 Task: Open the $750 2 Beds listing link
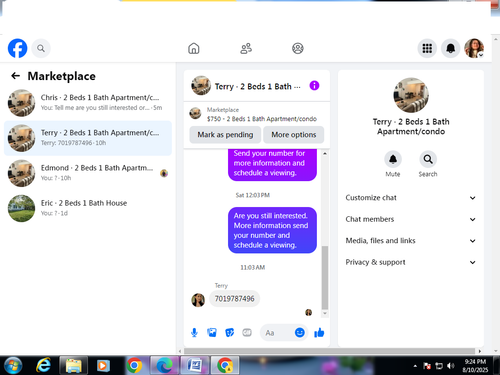click(x=257, y=114)
